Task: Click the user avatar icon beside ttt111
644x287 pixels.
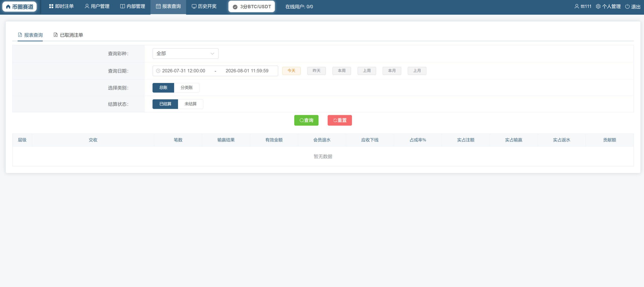Action: click(577, 6)
